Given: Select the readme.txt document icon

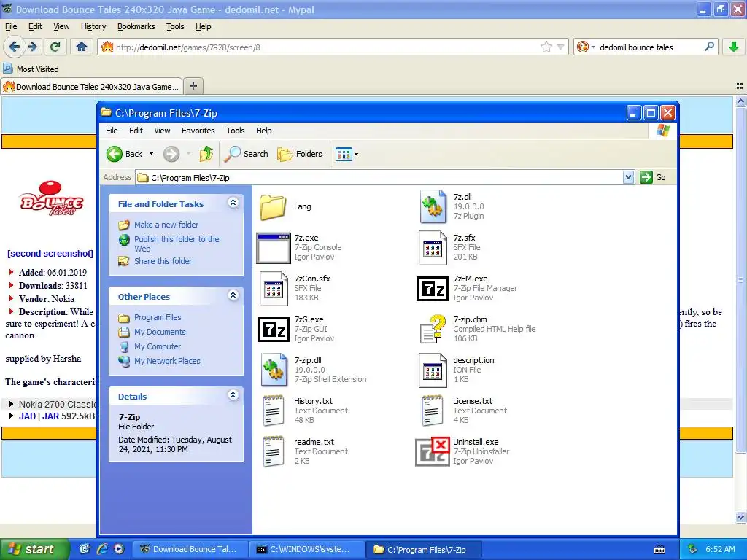Looking at the screenshot, I should click(274, 452).
